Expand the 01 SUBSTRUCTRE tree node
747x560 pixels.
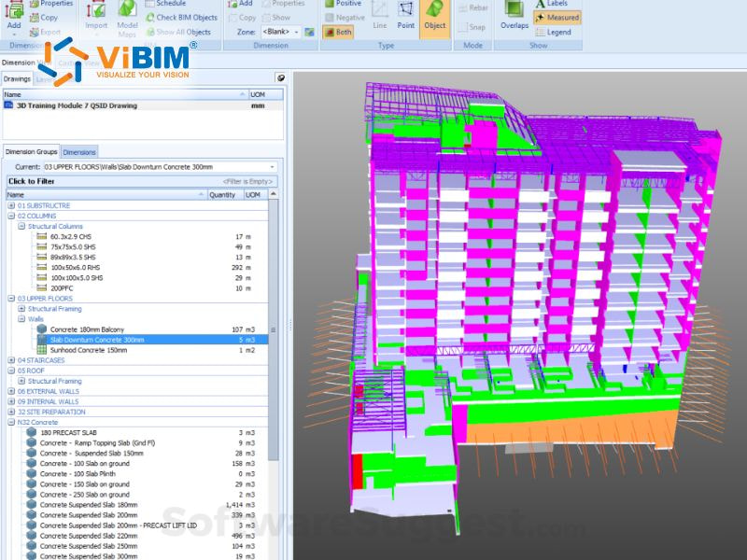click(x=10, y=205)
